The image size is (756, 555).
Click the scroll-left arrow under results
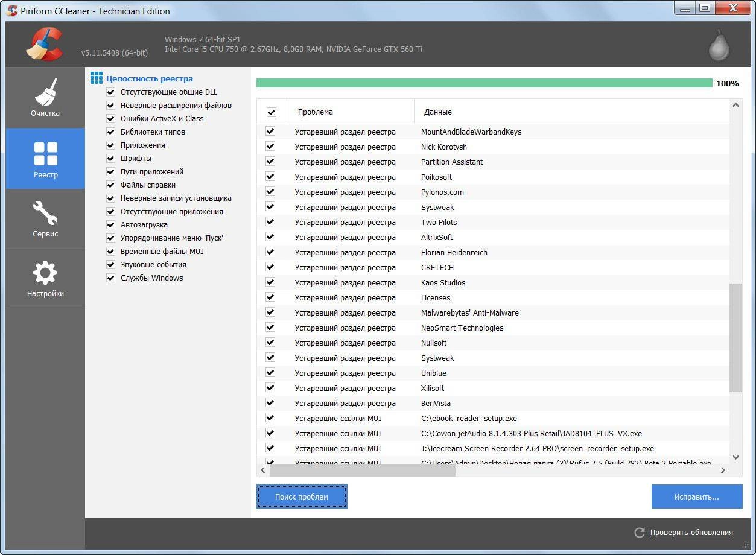point(263,470)
